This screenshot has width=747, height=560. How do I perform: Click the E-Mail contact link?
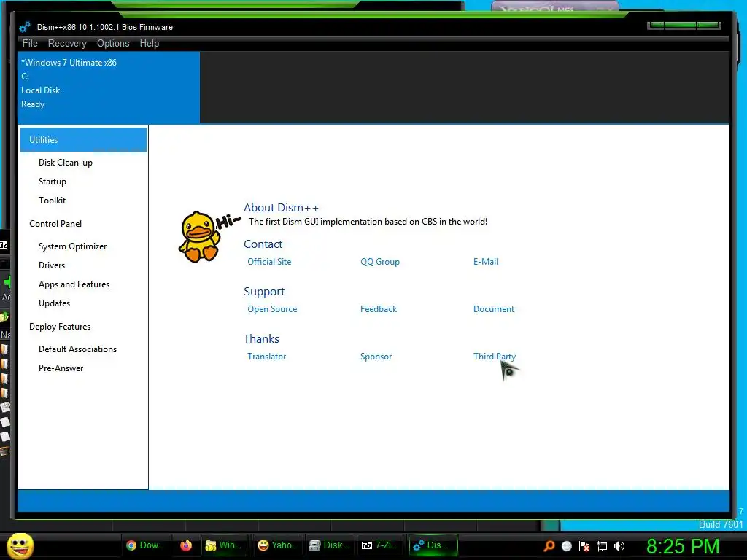tap(485, 262)
